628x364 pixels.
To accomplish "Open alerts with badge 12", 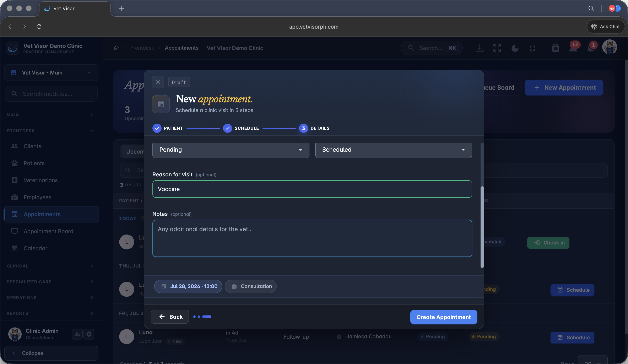I will coord(573,47).
